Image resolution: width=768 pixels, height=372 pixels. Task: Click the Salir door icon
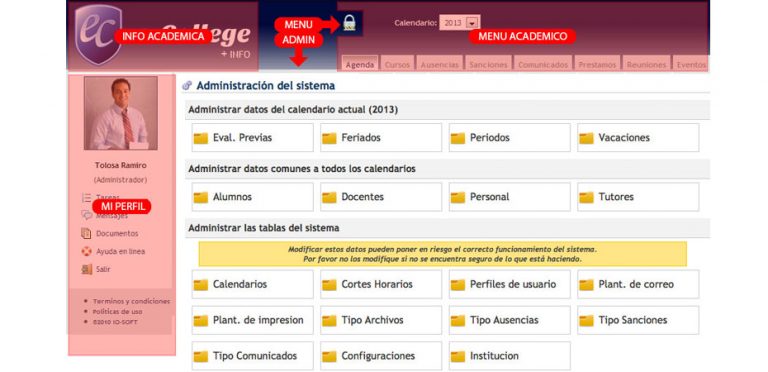[86, 269]
